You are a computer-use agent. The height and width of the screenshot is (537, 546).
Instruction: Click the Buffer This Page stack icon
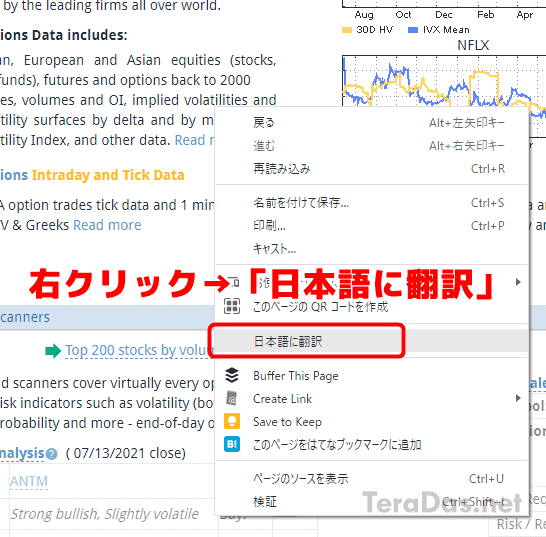pyautogui.click(x=232, y=375)
